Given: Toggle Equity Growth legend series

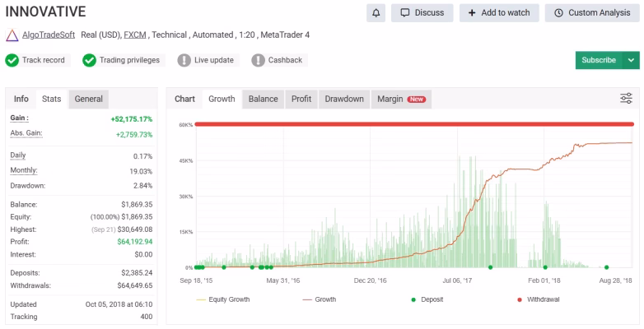Looking at the screenshot, I should click(223, 299).
